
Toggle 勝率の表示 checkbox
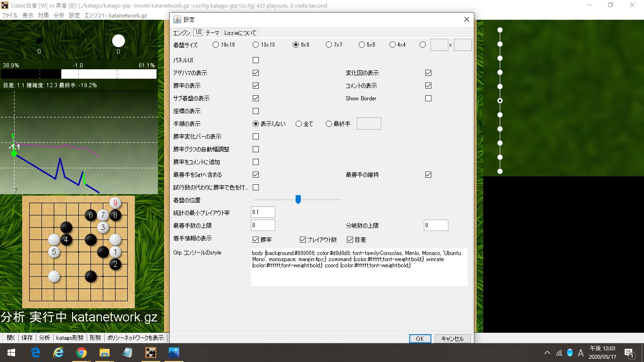256,86
